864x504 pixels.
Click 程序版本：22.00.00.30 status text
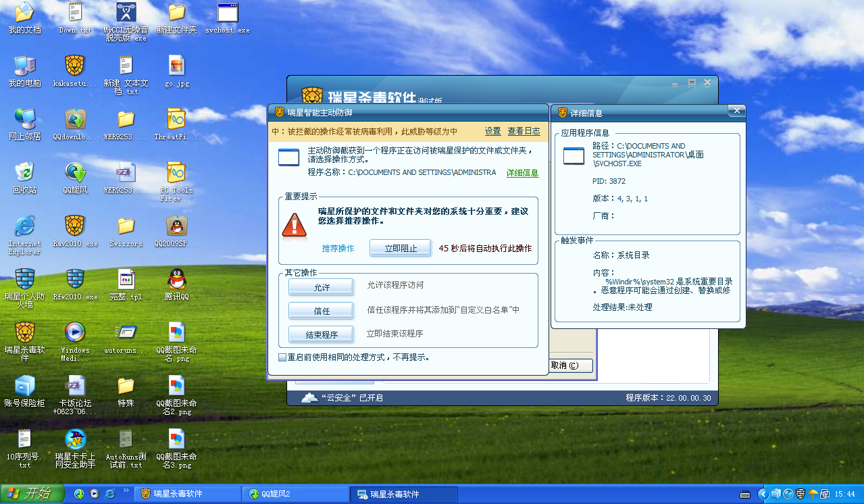click(668, 398)
